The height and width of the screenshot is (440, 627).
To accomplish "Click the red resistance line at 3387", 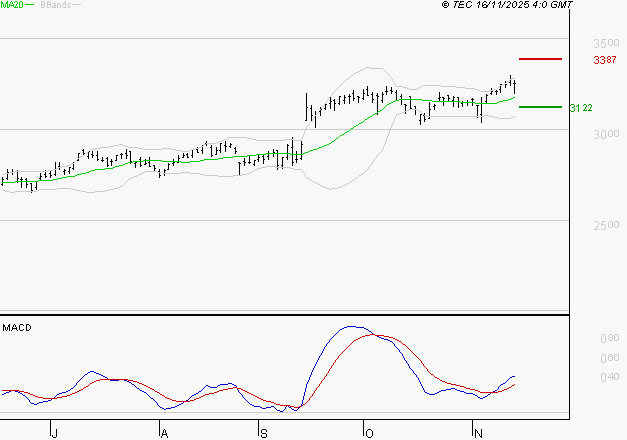I will click(x=540, y=59).
